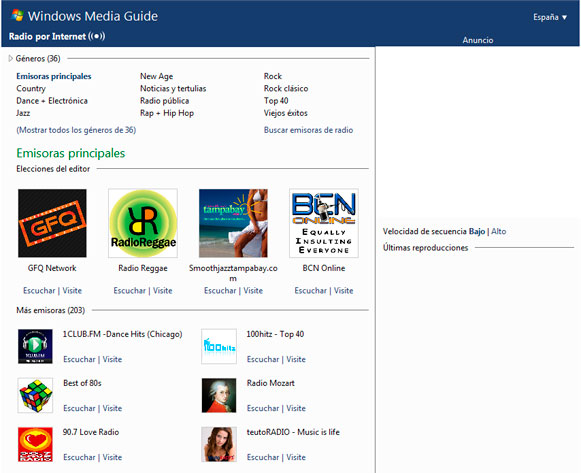Click the Best of 80s Rubik's cube icon
Image resolution: width=581 pixels, height=473 pixels.
(x=35, y=395)
